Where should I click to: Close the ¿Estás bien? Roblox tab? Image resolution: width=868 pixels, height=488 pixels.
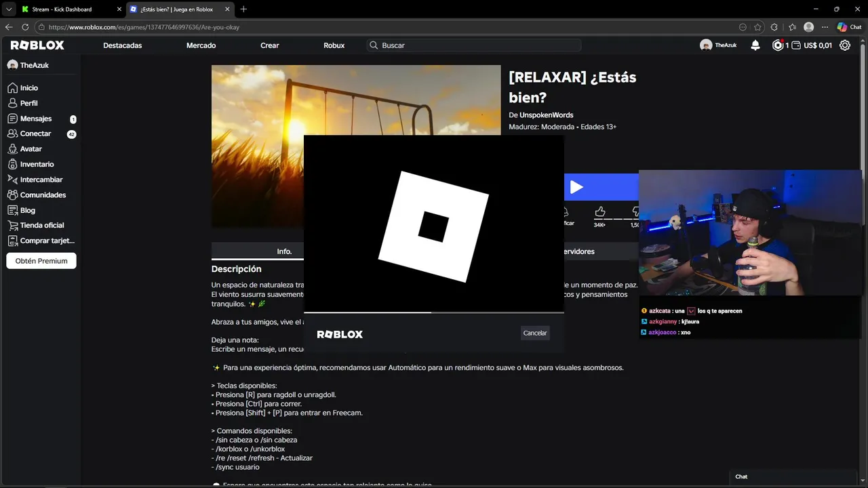pos(227,9)
